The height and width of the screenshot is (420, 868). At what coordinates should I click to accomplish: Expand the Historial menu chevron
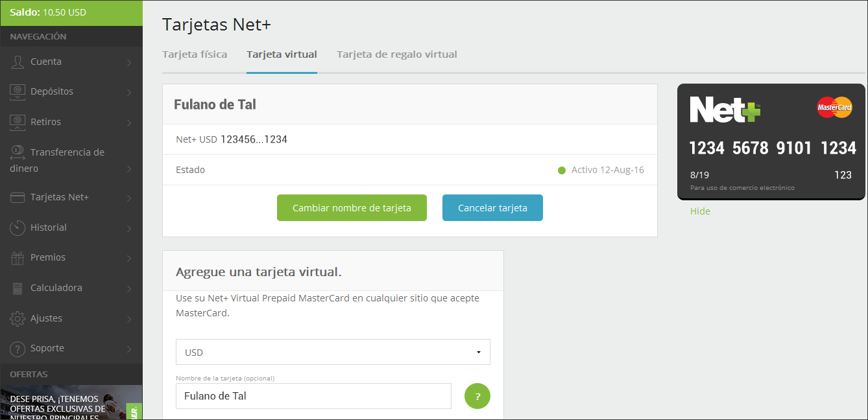[x=129, y=228]
